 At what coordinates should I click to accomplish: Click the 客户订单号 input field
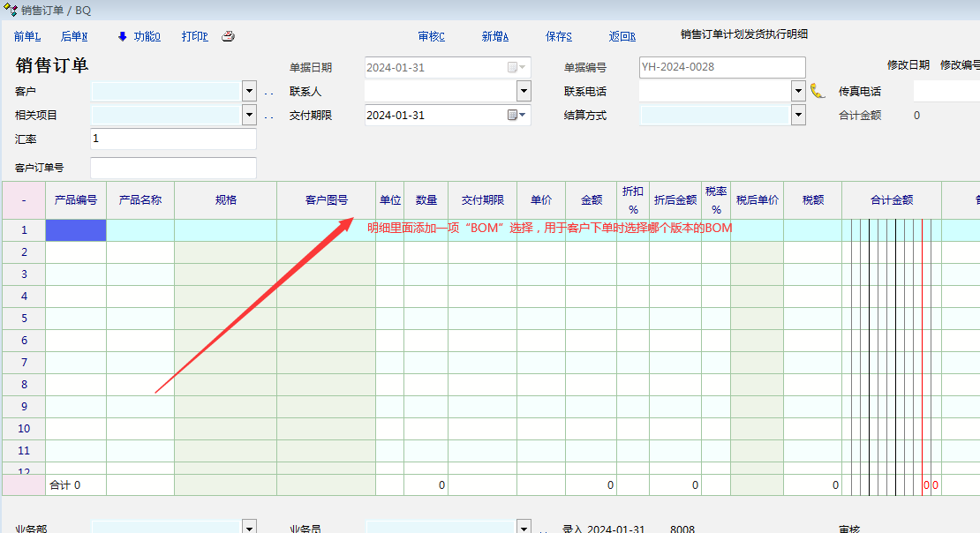[173, 168]
